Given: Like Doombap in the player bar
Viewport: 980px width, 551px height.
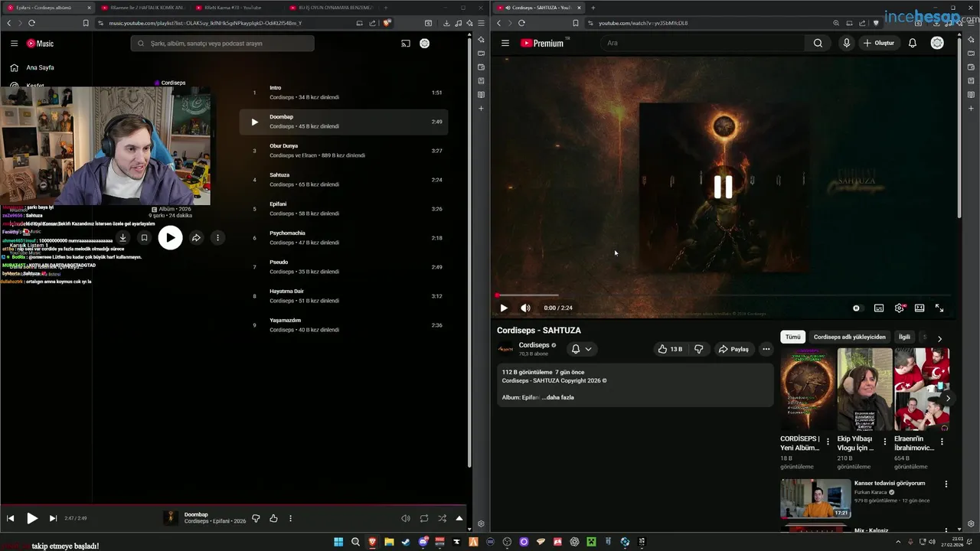Looking at the screenshot, I should 273,518.
